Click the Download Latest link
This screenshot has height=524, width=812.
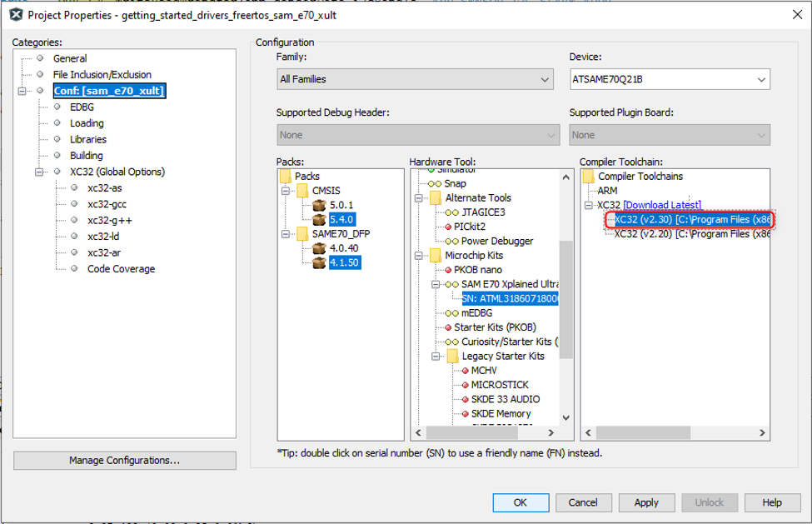point(662,205)
